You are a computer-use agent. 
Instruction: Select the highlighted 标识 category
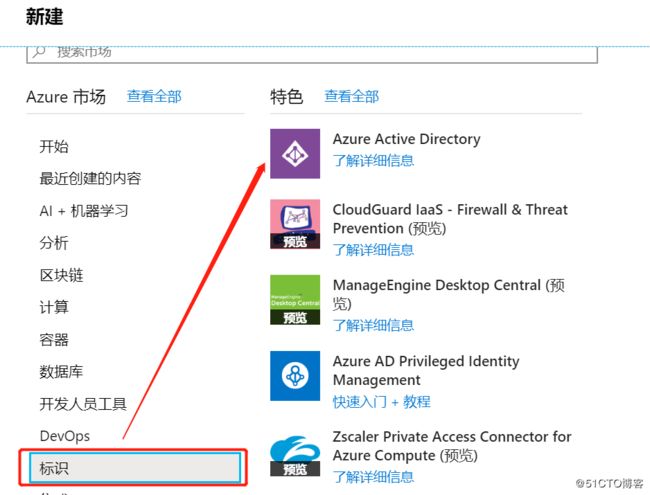[x=135, y=468]
